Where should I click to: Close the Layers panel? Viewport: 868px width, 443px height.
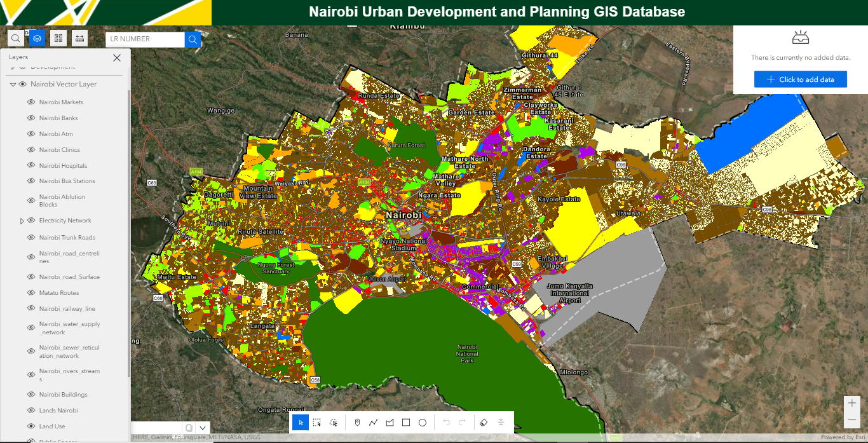point(116,58)
